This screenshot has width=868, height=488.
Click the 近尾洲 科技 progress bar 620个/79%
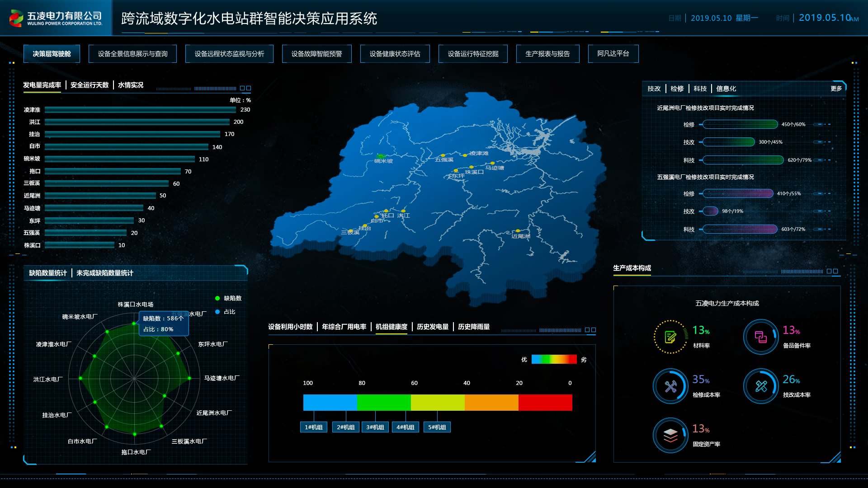pyautogui.click(x=743, y=160)
